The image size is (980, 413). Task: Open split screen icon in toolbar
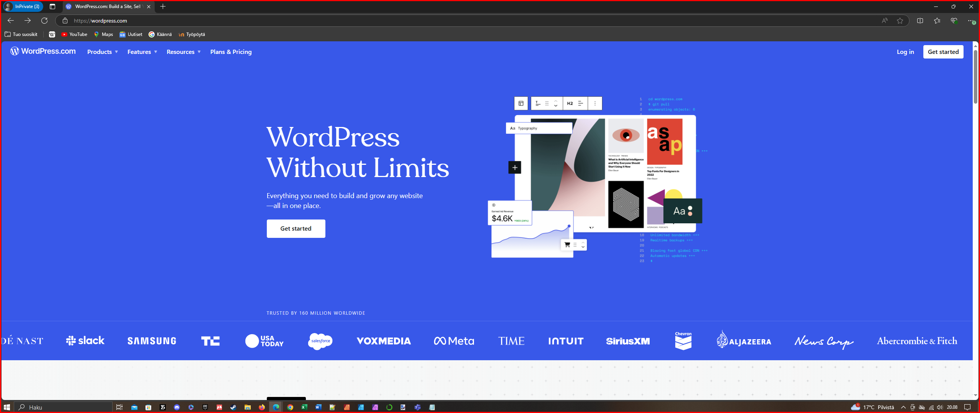(x=920, y=21)
